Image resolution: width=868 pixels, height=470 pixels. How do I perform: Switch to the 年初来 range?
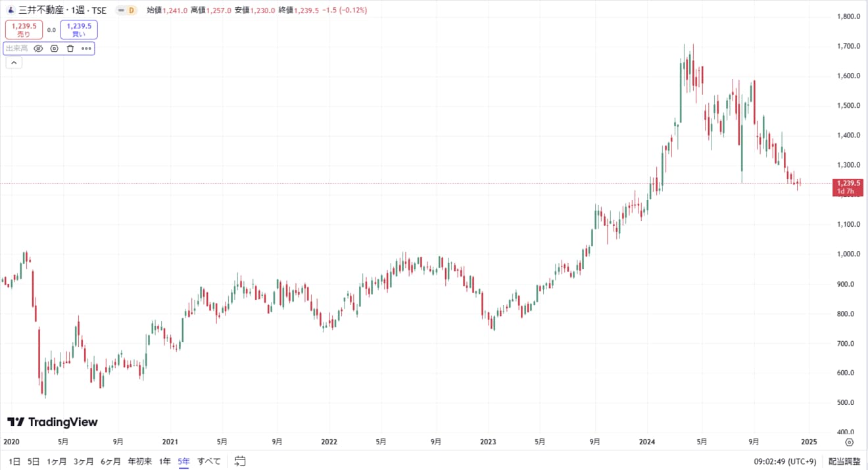tap(140, 461)
